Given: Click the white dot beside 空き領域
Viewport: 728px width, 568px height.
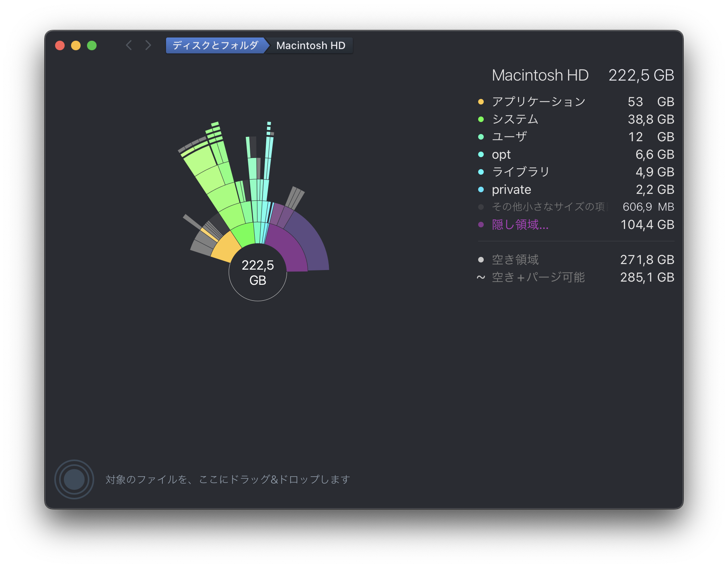Looking at the screenshot, I should 481,260.
